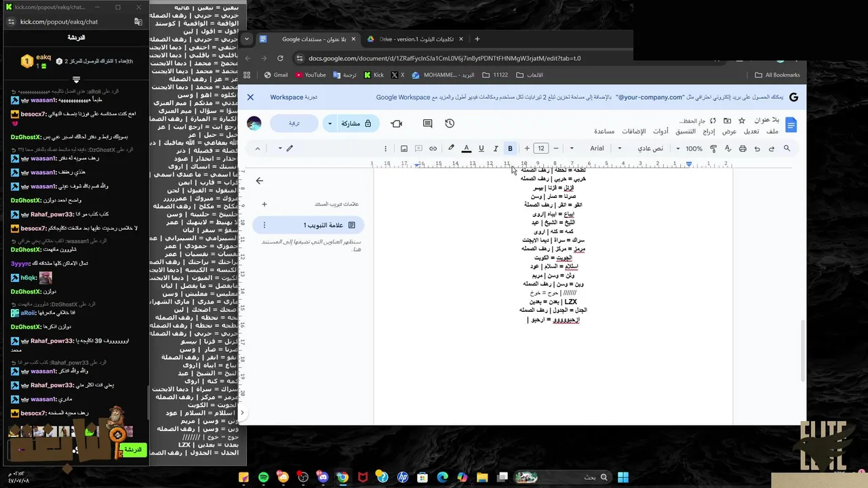Click the upgrade button in Docs header

294,123
